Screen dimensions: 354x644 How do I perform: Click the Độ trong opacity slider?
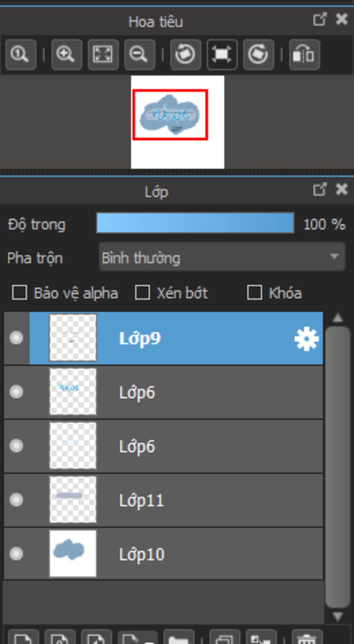(195, 223)
